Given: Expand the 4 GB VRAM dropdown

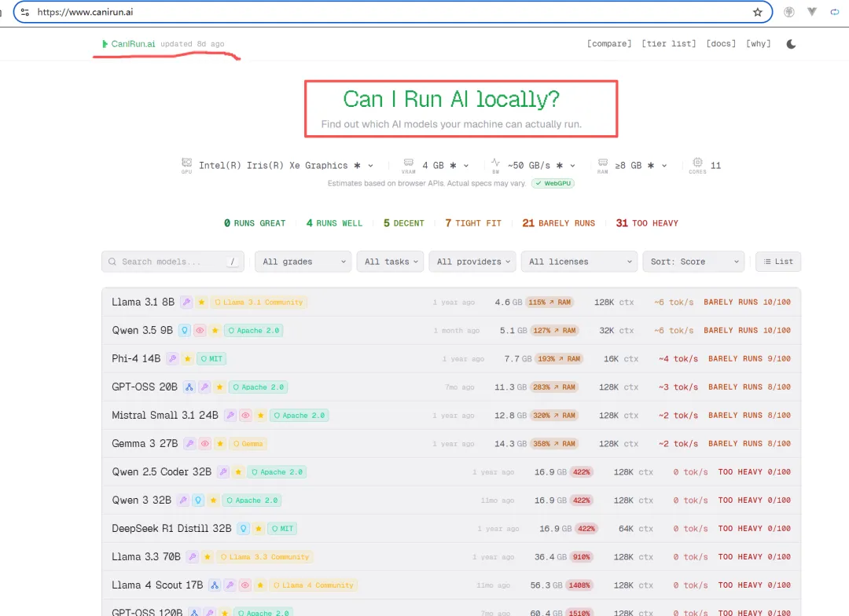Looking at the screenshot, I should click(x=446, y=166).
